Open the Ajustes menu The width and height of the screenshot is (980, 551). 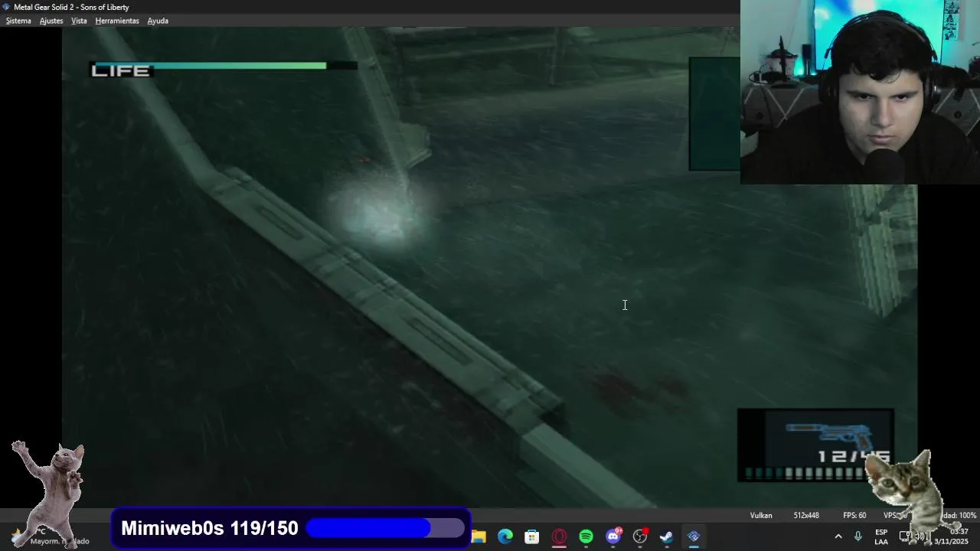pyautogui.click(x=51, y=21)
